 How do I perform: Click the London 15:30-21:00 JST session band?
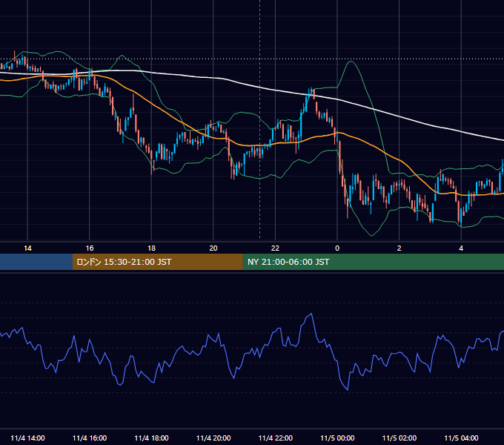coord(157,262)
